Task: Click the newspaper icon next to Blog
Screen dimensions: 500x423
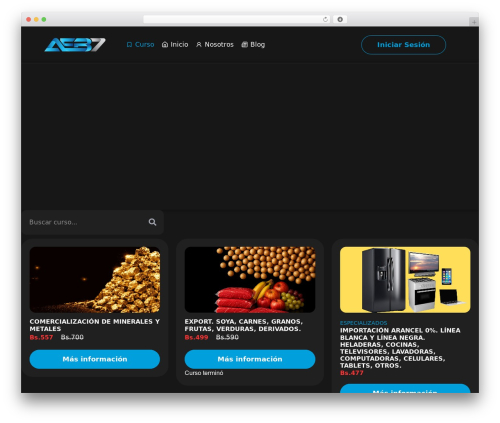Action: click(x=245, y=45)
